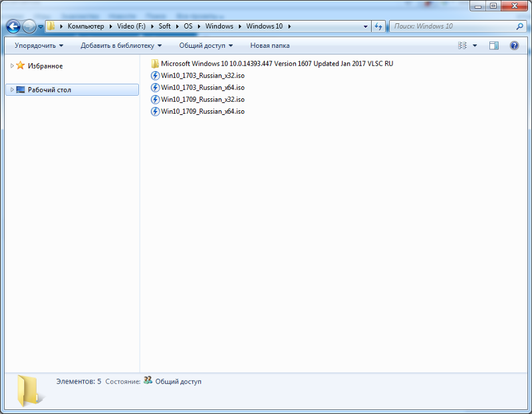Click the shared users icon in details pane

click(x=148, y=380)
